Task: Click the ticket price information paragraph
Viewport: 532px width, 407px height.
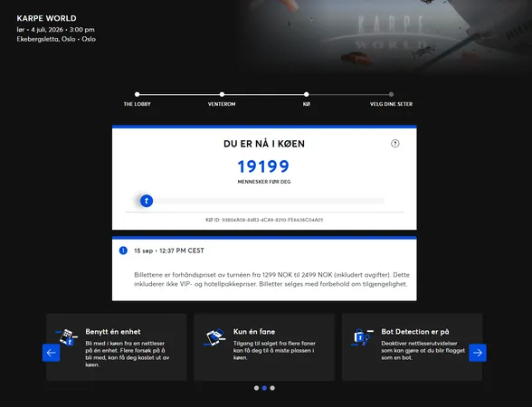Action: [271, 279]
